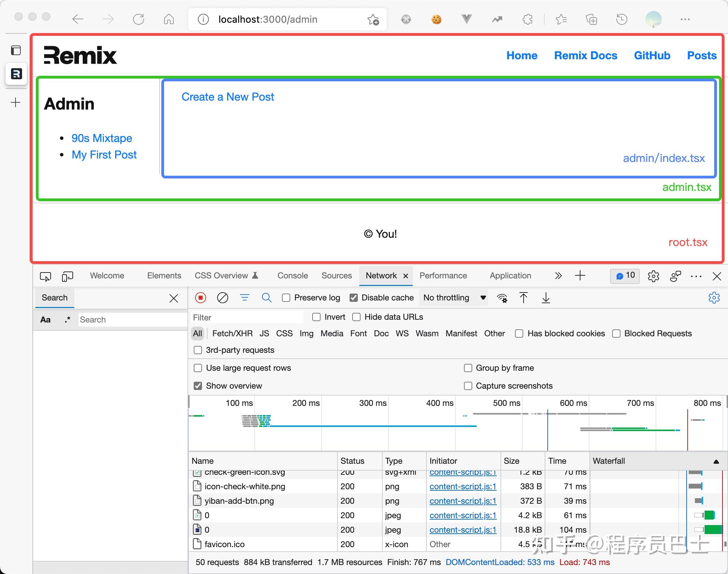Enable the Preserve log checkbox
728x574 pixels.
pos(286,298)
